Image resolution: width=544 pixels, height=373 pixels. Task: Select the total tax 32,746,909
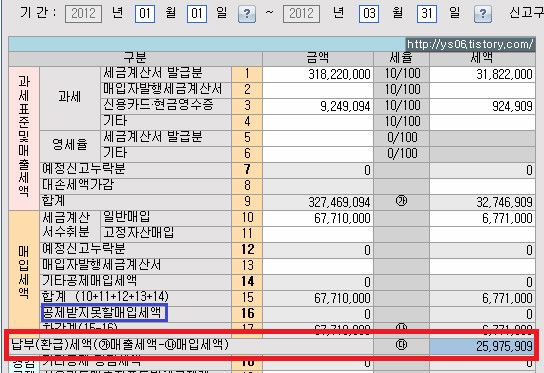point(482,202)
